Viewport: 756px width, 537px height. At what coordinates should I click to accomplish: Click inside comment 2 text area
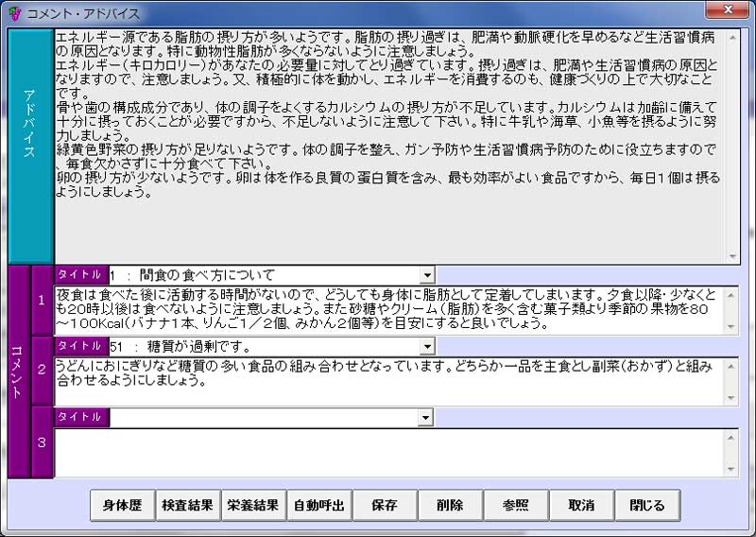[389, 381]
